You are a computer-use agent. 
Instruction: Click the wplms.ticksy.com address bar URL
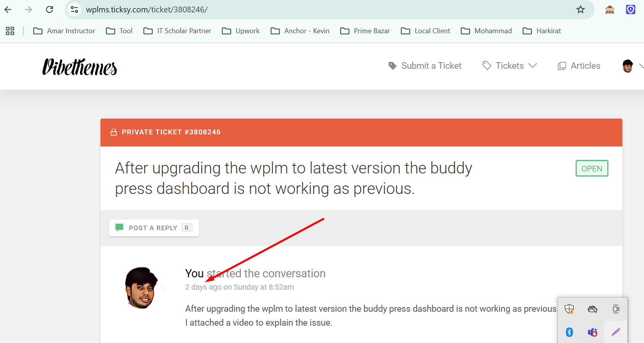point(147,10)
